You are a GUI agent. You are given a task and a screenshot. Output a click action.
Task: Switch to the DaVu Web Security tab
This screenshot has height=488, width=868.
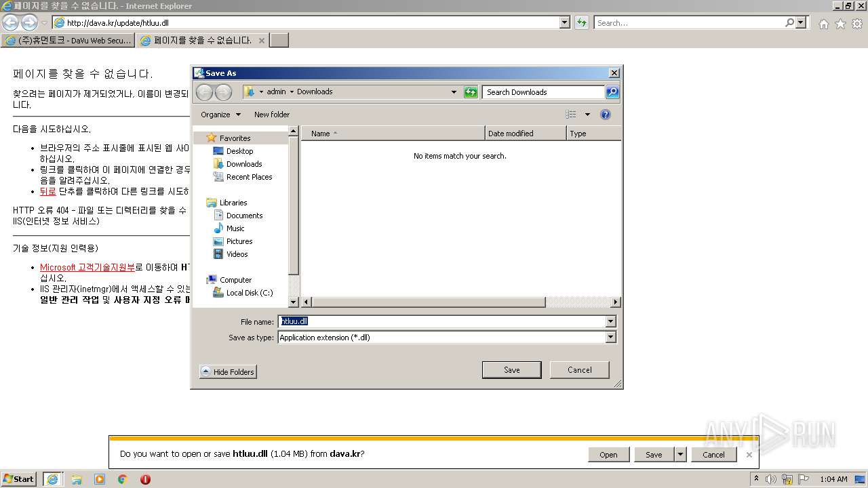68,41
